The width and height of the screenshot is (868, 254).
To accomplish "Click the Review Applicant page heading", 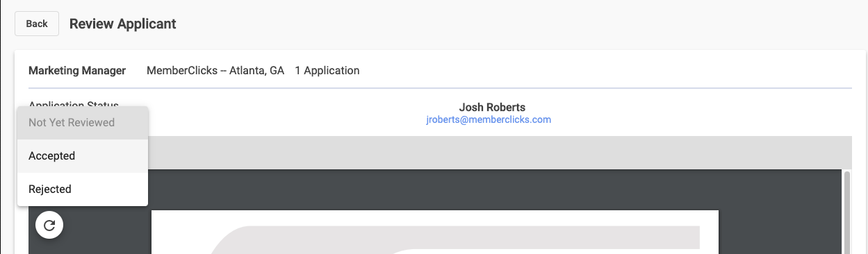I will [x=123, y=24].
